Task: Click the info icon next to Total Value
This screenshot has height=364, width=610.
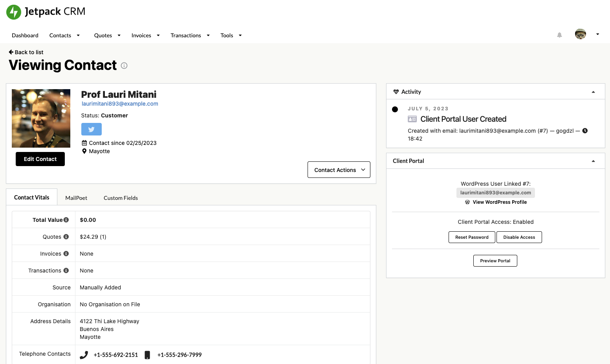Action: click(x=66, y=219)
